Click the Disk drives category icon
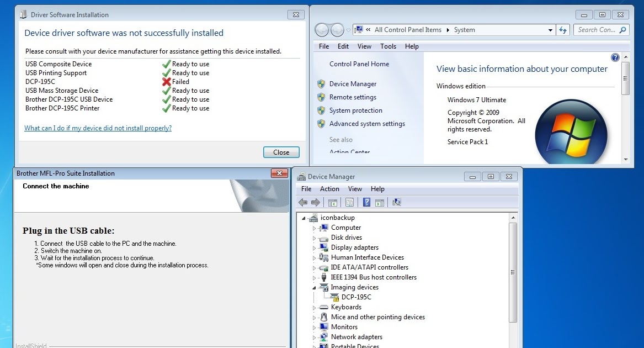Screen dimensions: 644x348 (323, 238)
